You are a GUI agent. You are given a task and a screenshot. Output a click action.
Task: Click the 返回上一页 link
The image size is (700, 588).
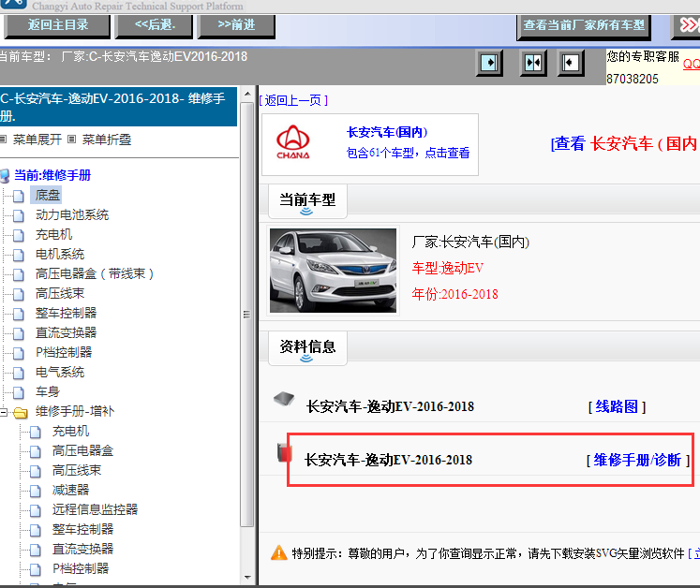293,100
